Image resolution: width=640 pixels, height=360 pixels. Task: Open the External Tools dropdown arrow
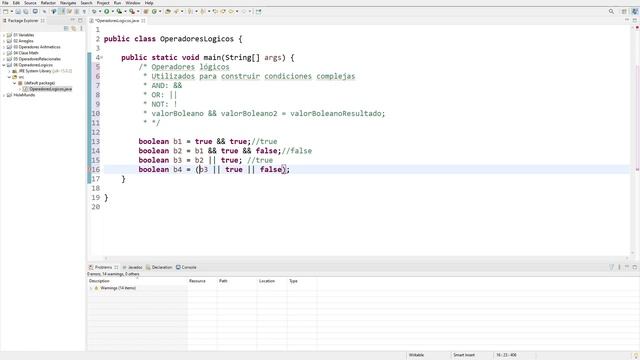pyautogui.click(x=138, y=11)
